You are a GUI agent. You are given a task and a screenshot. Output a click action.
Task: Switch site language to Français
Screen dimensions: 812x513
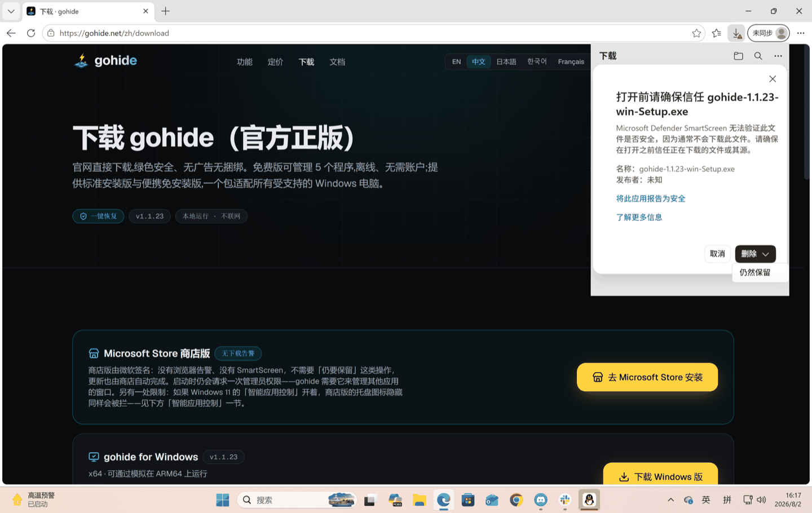click(571, 61)
